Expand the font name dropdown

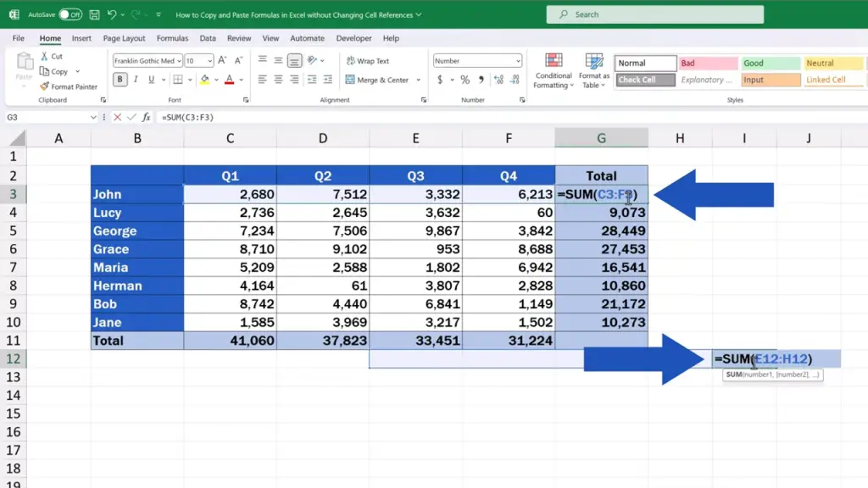click(x=179, y=61)
